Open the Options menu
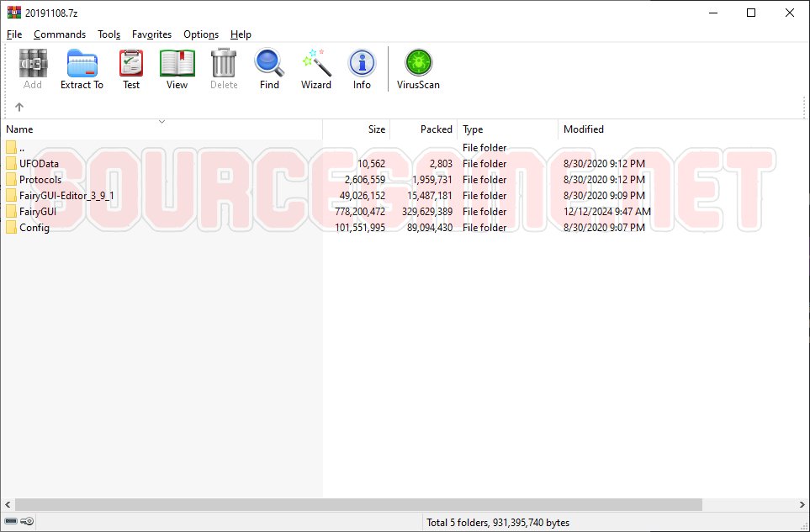The width and height of the screenshot is (810, 532). 201,34
